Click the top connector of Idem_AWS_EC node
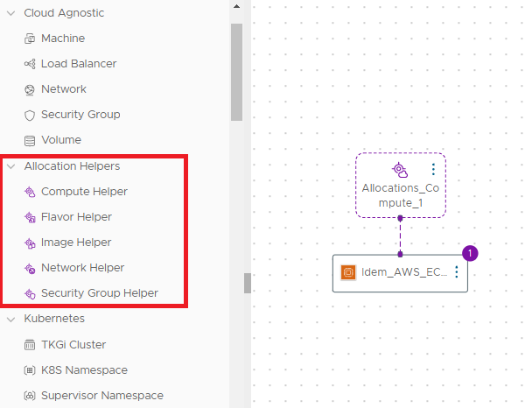Image resolution: width=532 pixels, height=408 pixels. click(401, 254)
